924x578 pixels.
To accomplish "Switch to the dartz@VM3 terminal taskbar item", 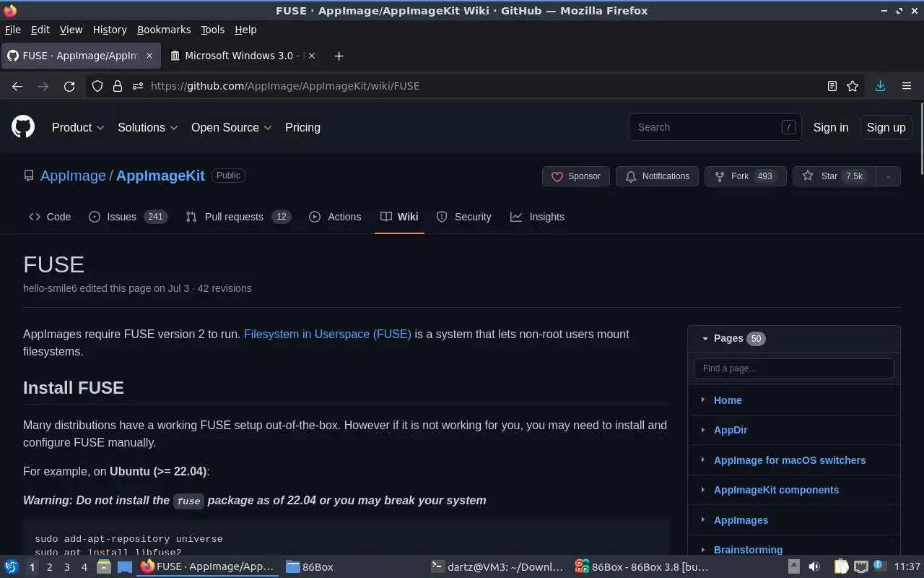I will (x=498, y=567).
